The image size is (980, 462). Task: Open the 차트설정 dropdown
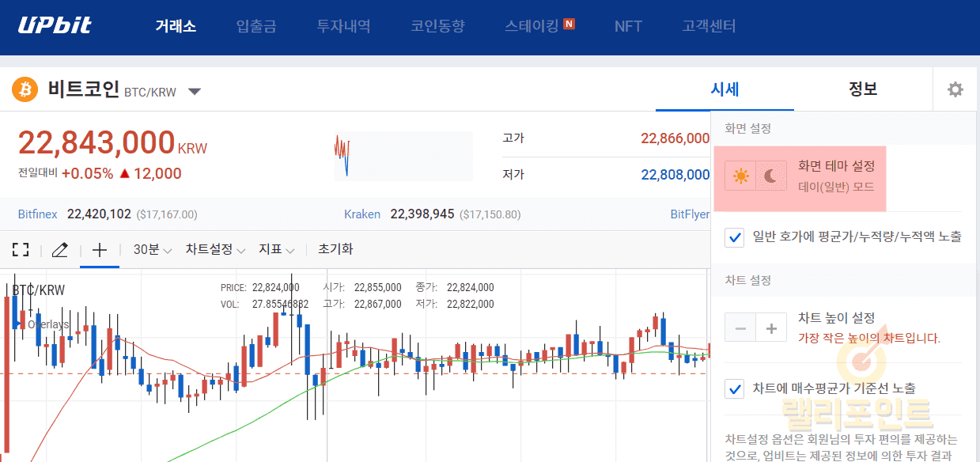pos(215,250)
